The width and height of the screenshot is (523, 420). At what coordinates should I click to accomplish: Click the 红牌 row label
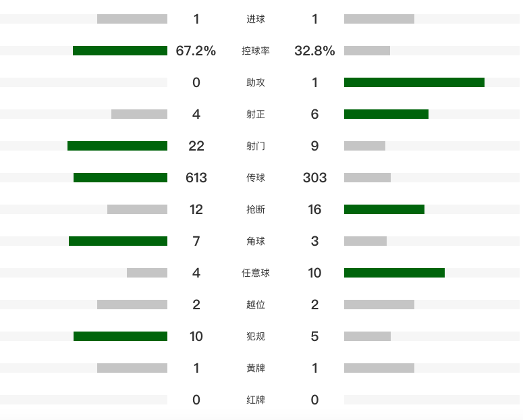click(x=256, y=400)
